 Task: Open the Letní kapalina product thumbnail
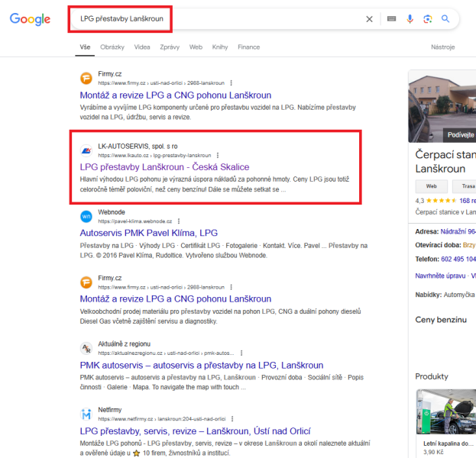[x=446, y=412]
